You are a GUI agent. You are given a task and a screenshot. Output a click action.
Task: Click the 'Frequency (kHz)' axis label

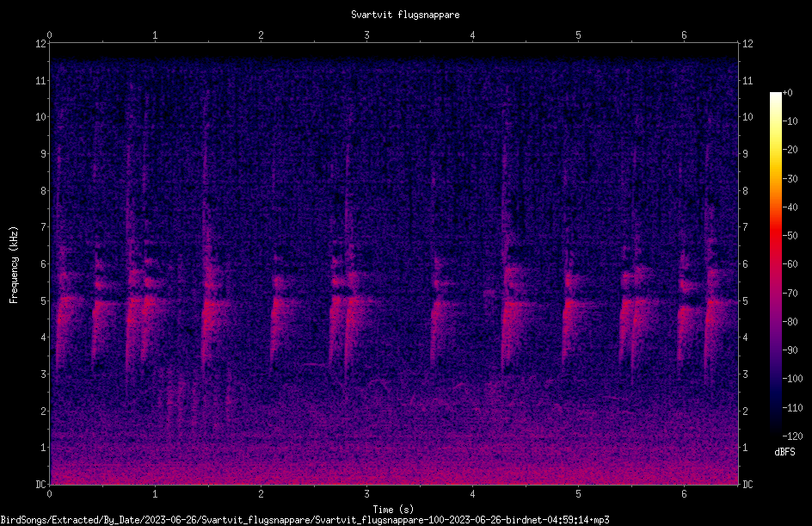click(14, 265)
